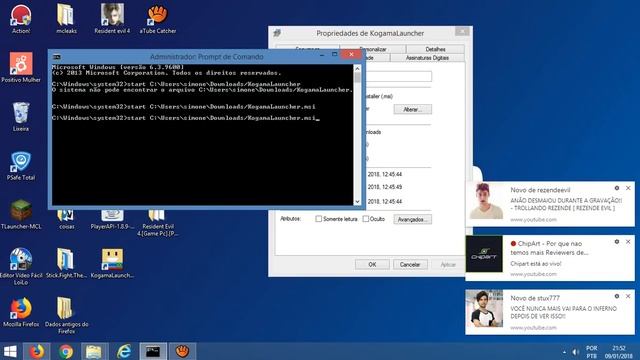Select the Stick.Fight.The... folder icon
The image size is (640, 360).
[x=66, y=264]
